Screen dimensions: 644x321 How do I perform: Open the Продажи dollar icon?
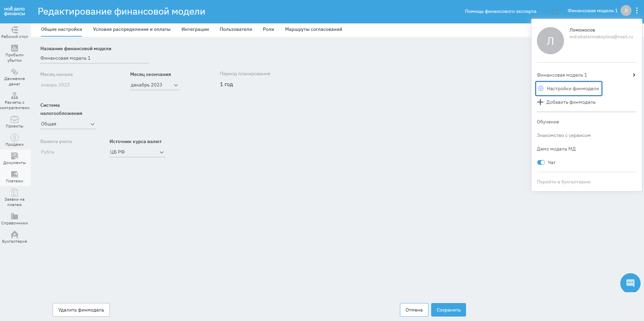(x=15, y=138)
